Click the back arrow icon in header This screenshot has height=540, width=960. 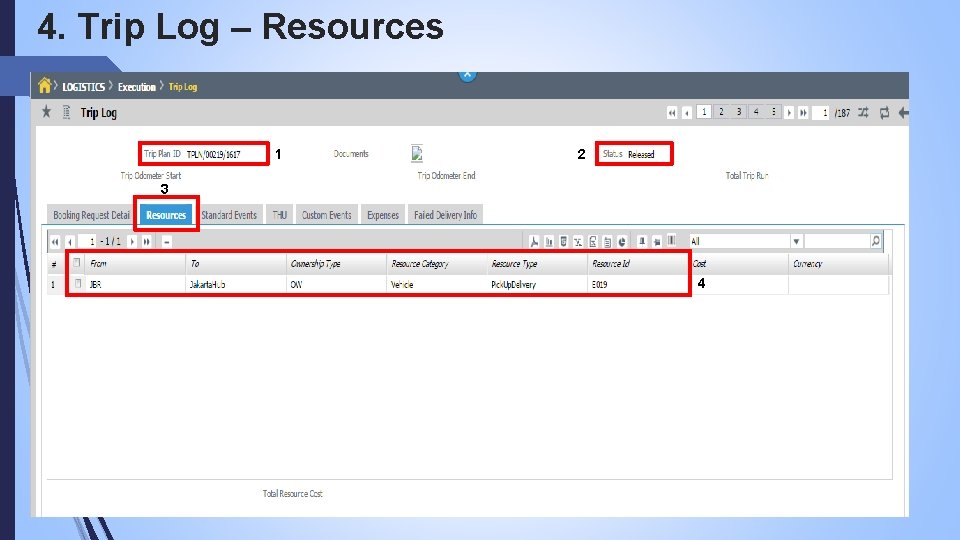[x=903, y=113]
